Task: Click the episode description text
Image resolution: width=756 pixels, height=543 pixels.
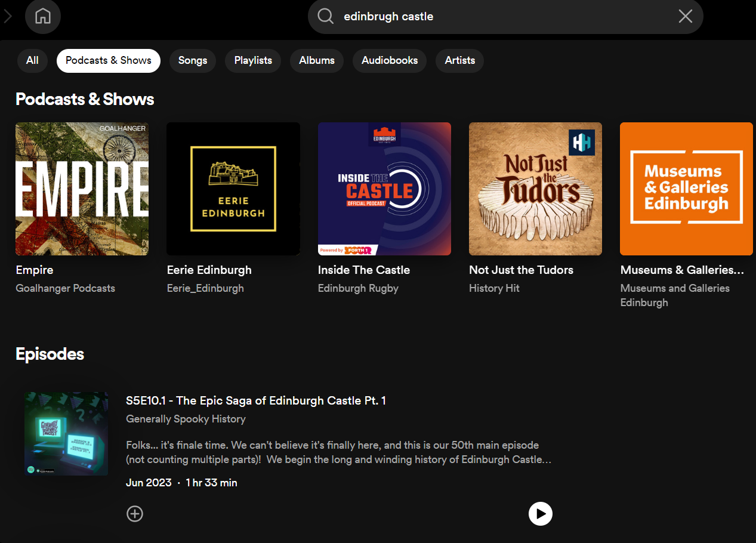Action: pyautogui.click(x=338, y=452)
